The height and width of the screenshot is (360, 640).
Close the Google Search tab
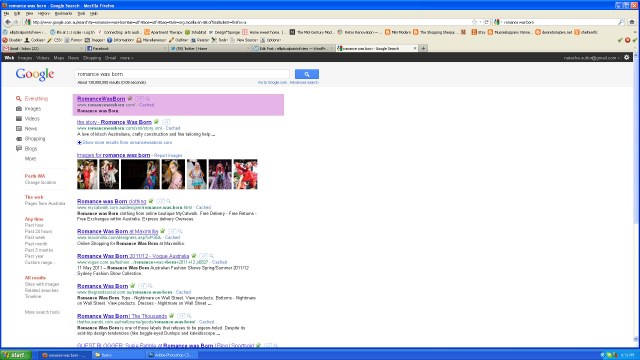click(x=415, y=48)
